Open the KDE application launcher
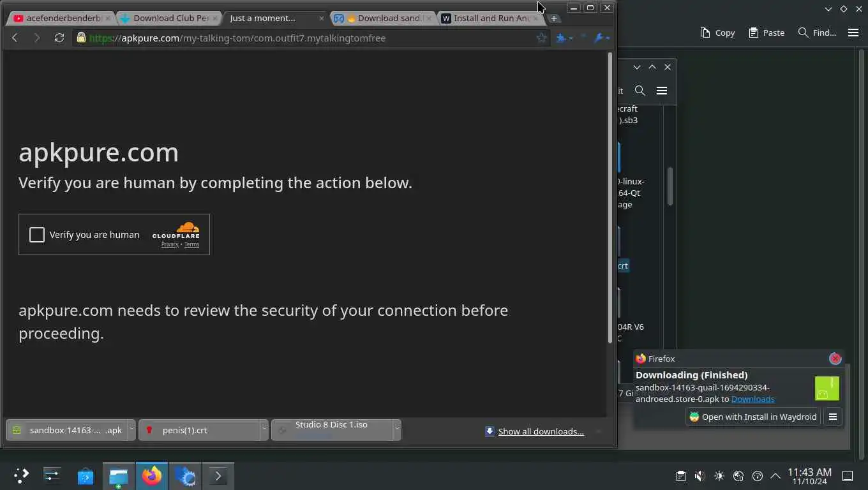Screen dimensions: 868x490 22,475
